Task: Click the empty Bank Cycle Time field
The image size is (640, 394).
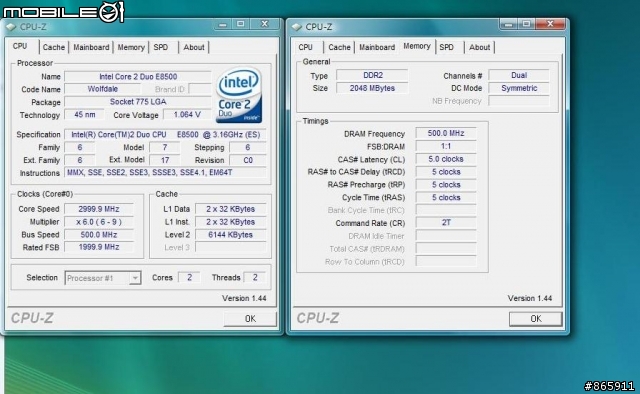Action: coord(446,210)
